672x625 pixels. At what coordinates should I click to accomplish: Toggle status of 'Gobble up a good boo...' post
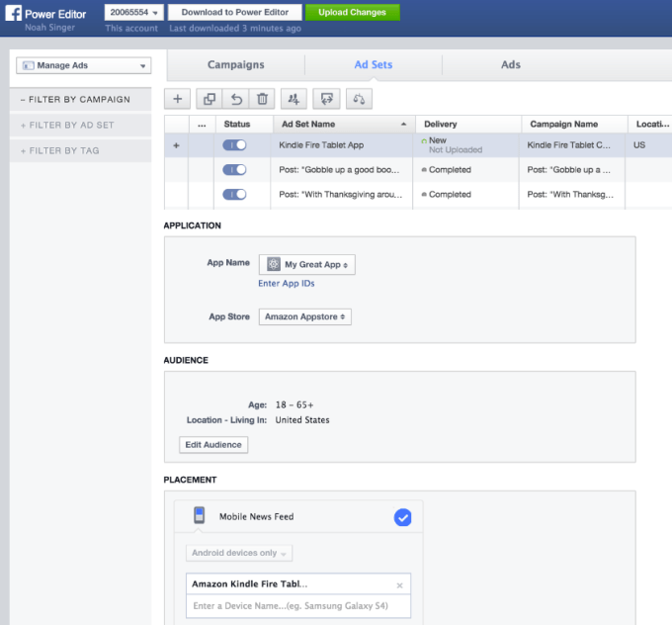click(235, 170)
